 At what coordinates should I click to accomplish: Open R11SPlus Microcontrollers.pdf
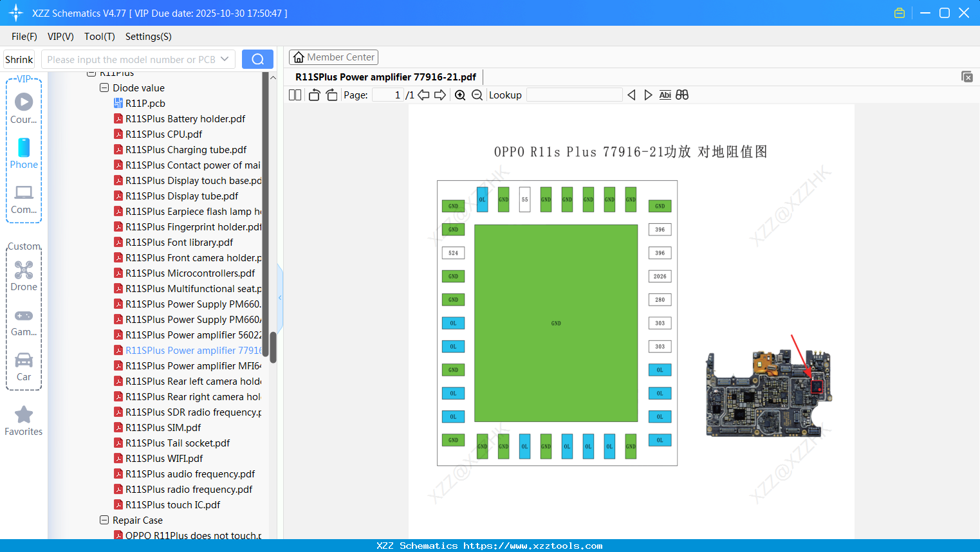pyautogui.click(x=190, y=273)
